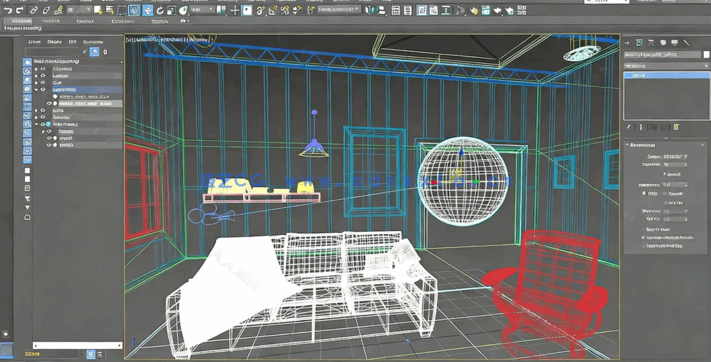Click Configure Modifier Sets icon under stack
Viewport: 711px width, 362px height.
coord(676,127)
